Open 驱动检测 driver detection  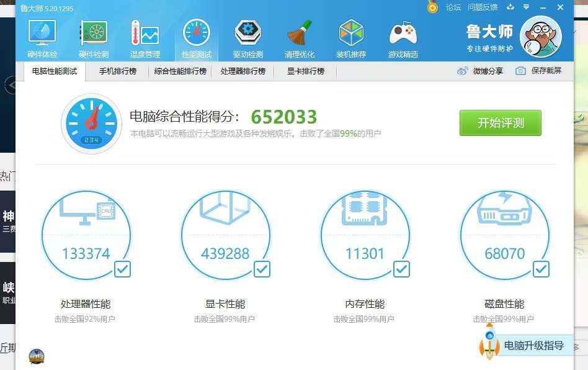(248, 39)
